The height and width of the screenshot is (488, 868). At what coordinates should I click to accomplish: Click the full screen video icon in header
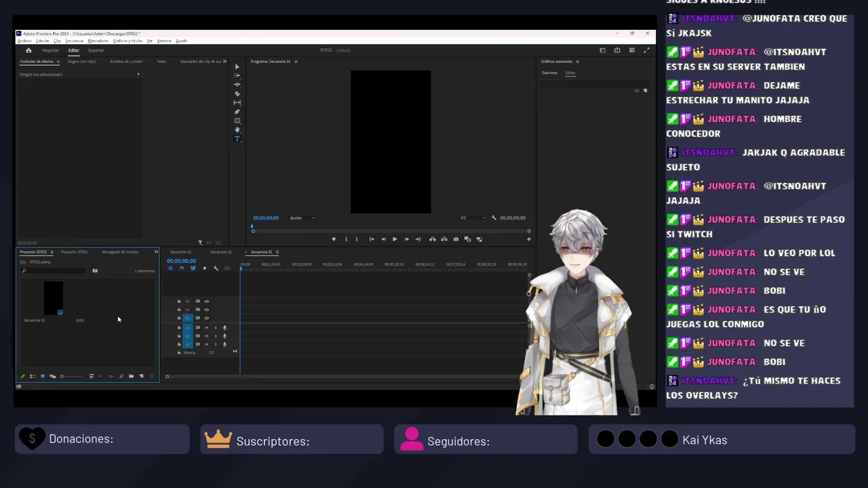[x=646, y=50]
